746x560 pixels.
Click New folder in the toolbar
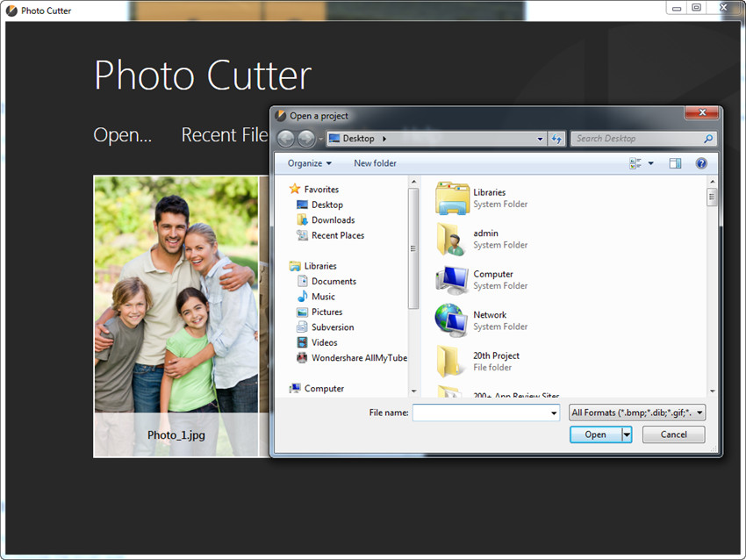pos(375,163)
